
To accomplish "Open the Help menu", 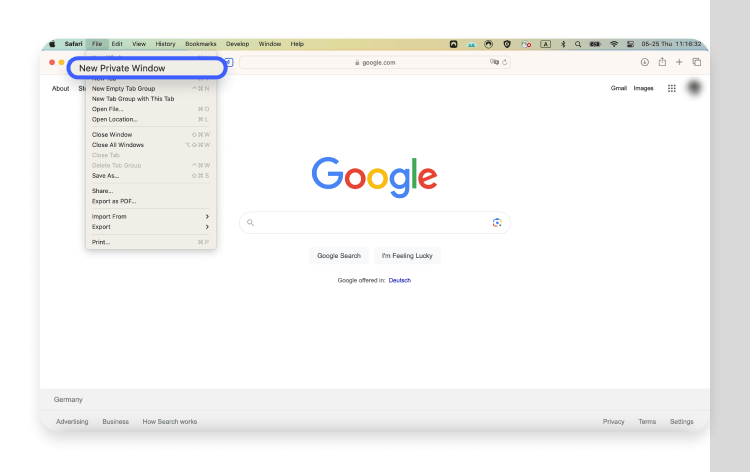I will (x=297, y=44).
